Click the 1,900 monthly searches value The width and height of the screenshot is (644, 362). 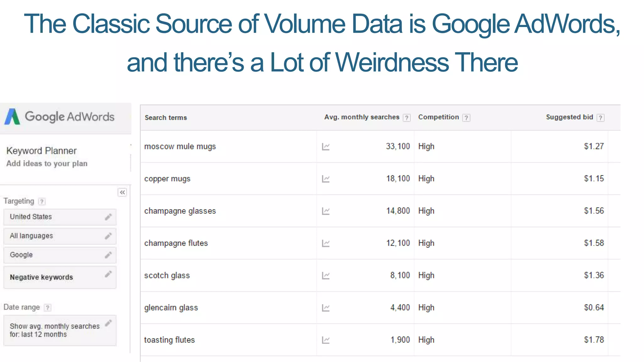click(x=400, y=340)
